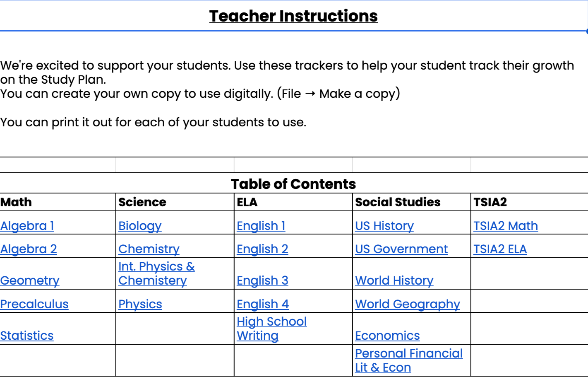Select the Teacher Instructions title cell
Image resolution: width=588 pixels, height=377 pixels.
(294, 16)
